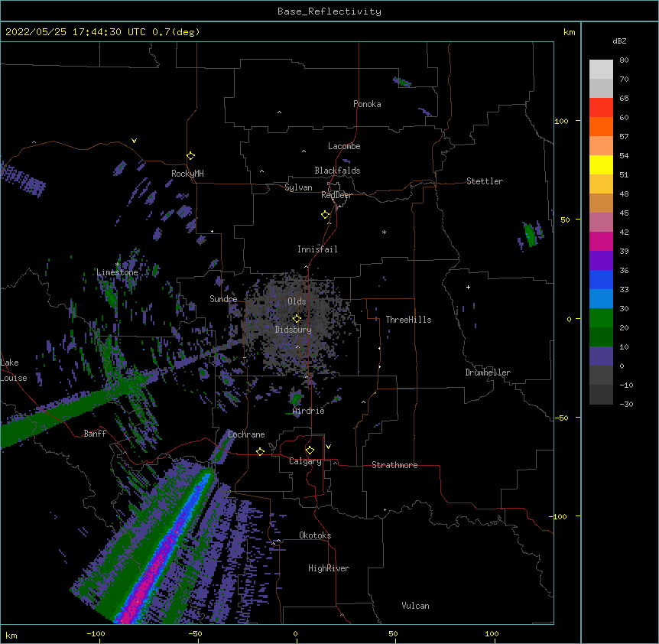659x644 pixels.
Task: Select the ThreeHills label
Action: coord(408,320)
